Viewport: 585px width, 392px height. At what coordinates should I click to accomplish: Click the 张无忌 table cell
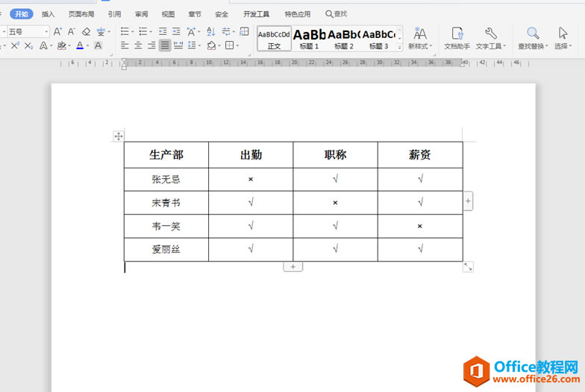tap(166, 179)
